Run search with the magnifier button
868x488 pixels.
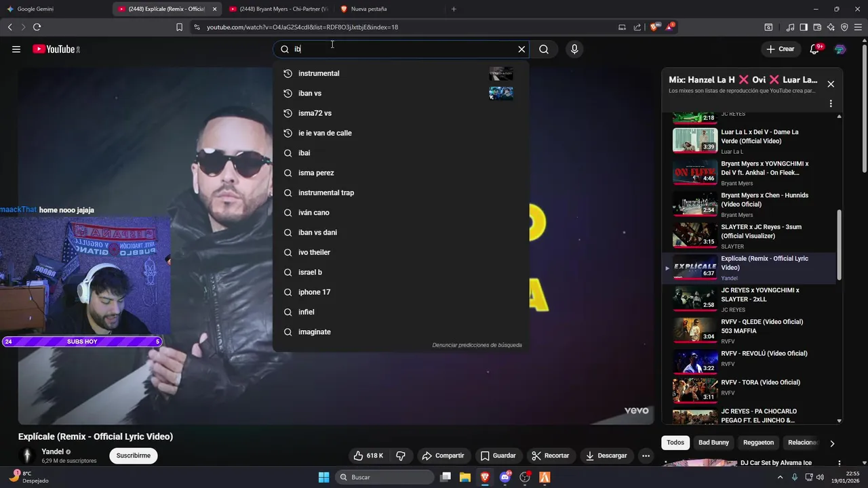click(x=544, y=49)
